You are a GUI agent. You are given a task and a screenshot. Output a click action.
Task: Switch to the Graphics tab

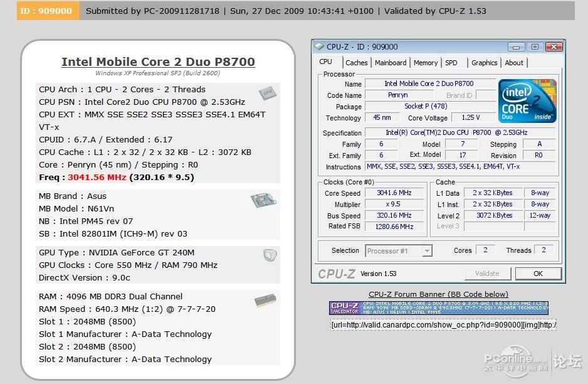pos(484,63)
